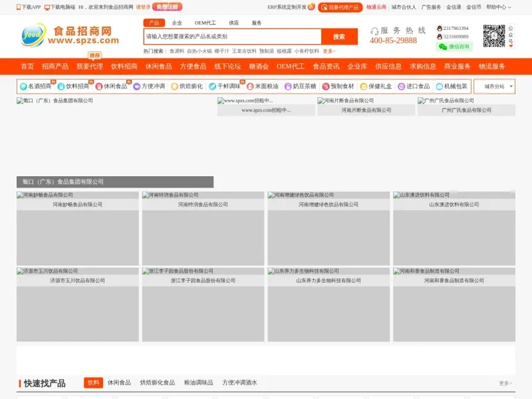The height and width of the screenshot is (399, 532).
Task: Click the hotline number 400-85-29888
Action: 393,41
